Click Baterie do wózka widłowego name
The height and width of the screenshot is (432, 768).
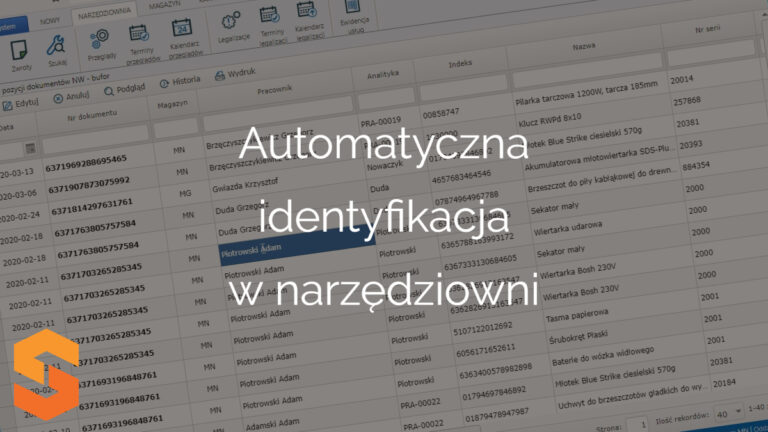(602, 356)
